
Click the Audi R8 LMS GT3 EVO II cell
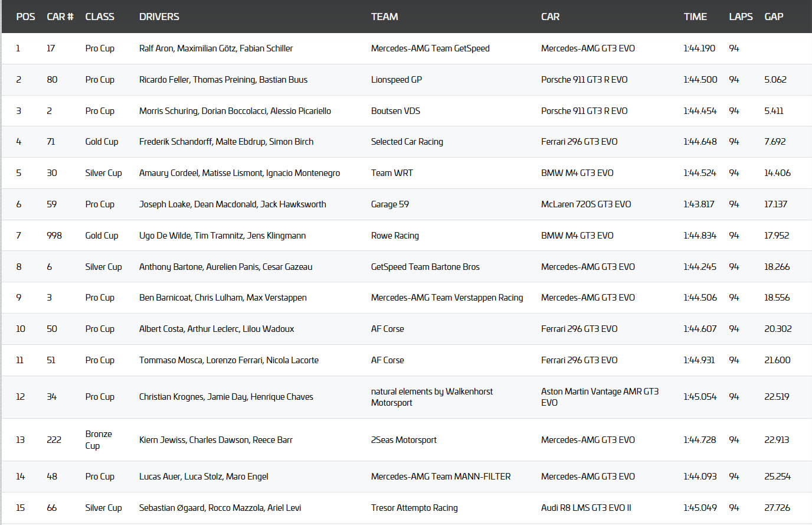(x=586, y=508)
